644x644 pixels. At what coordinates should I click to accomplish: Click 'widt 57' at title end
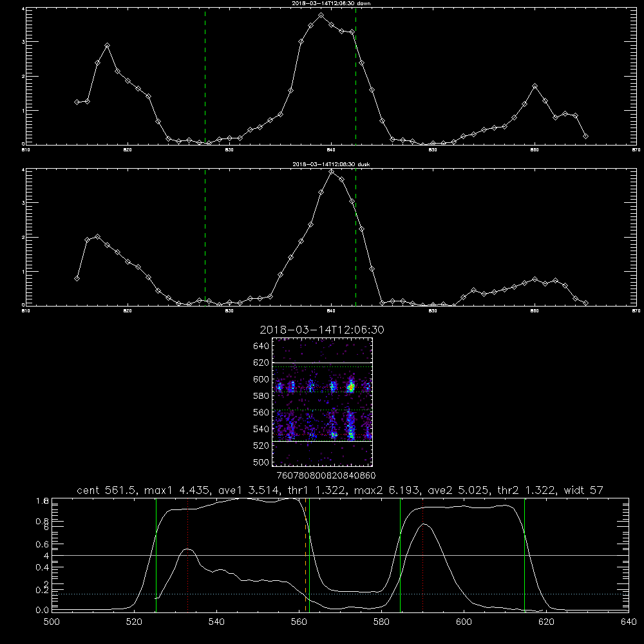pos(583,490)
